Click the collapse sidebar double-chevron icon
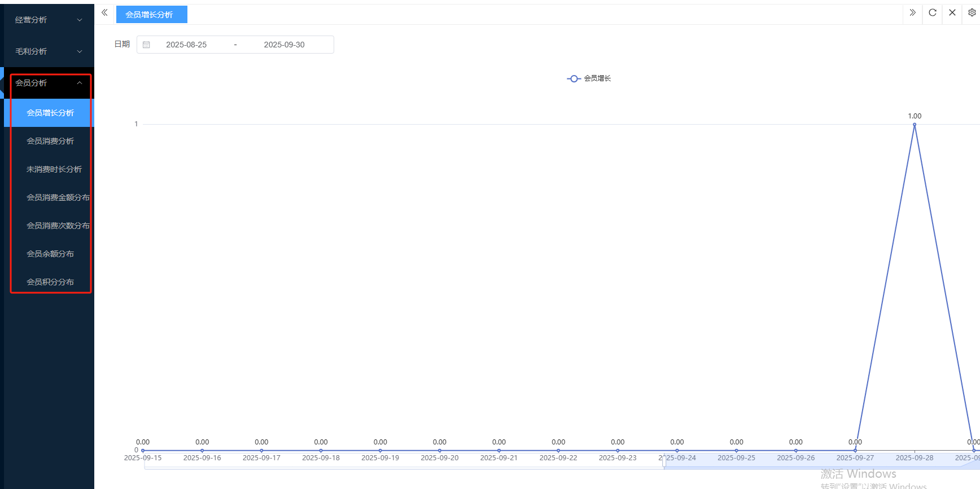 [x=104, y=12]
